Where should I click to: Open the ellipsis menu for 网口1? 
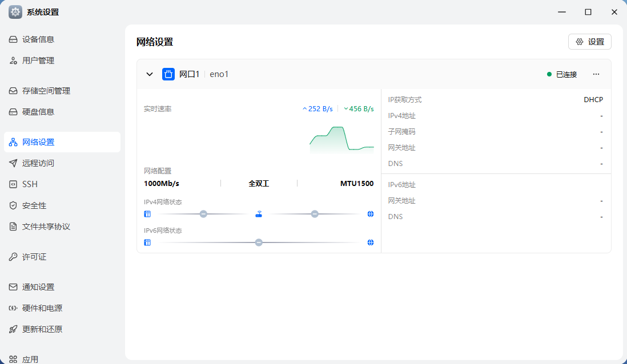(x=596, y=74)
